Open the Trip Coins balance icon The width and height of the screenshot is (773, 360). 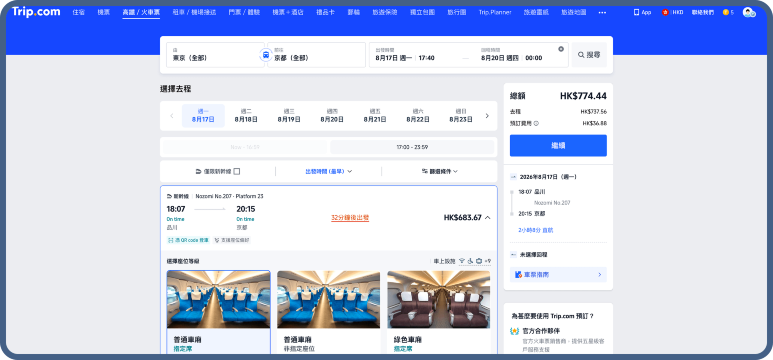coord(728,12)
